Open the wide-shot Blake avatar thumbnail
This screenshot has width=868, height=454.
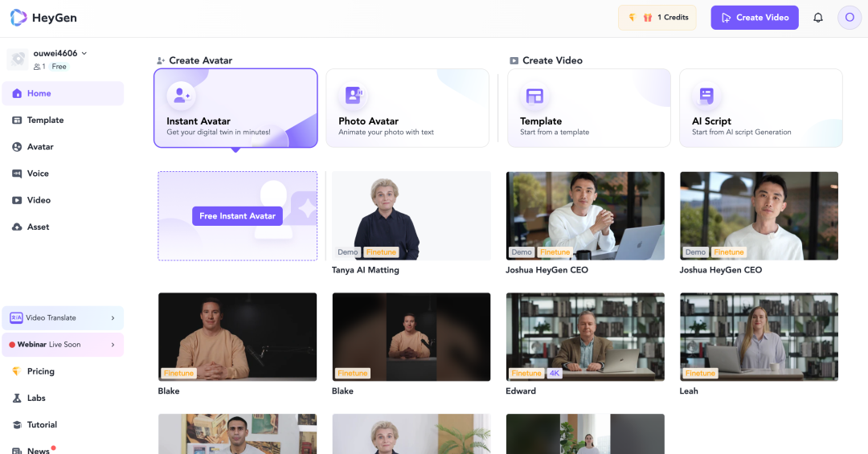coord(411,337)
